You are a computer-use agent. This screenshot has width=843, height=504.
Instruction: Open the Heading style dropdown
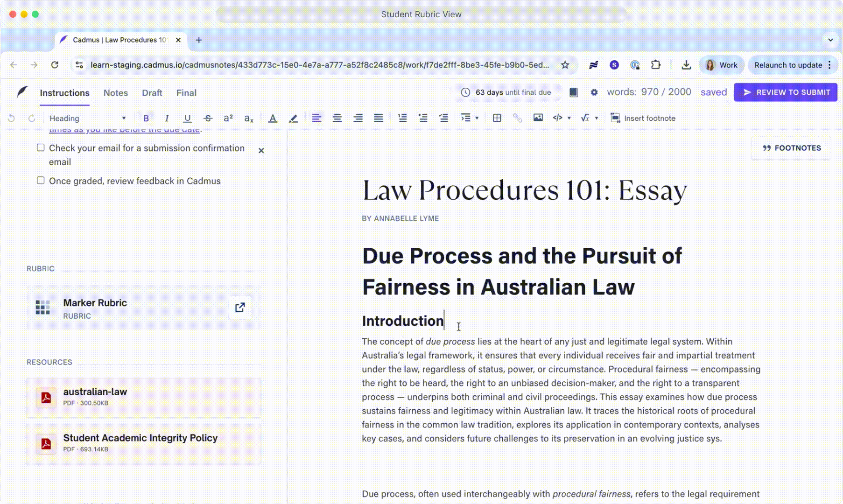87,119
